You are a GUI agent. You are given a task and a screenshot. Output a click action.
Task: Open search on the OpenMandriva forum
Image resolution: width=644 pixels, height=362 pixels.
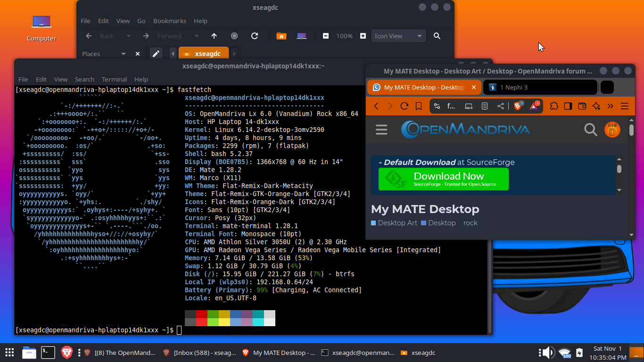590,130
